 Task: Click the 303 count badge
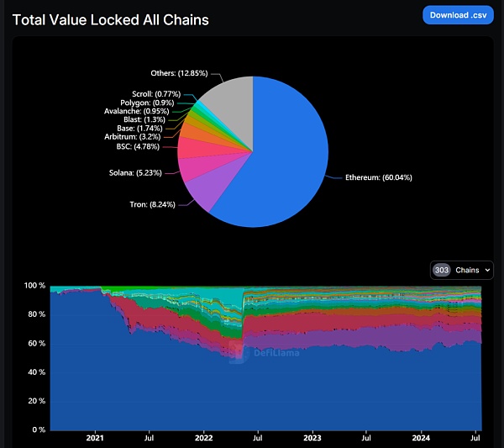coord(442,271)
